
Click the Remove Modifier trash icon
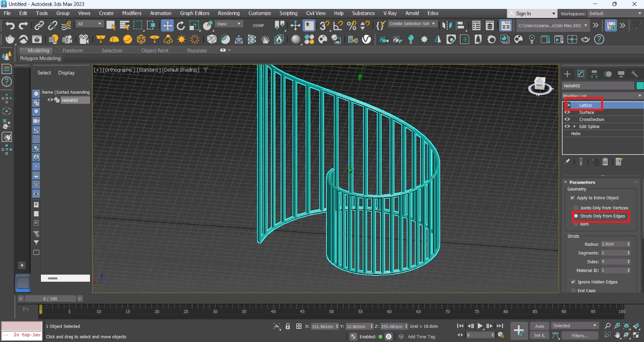tap(605, 162)
